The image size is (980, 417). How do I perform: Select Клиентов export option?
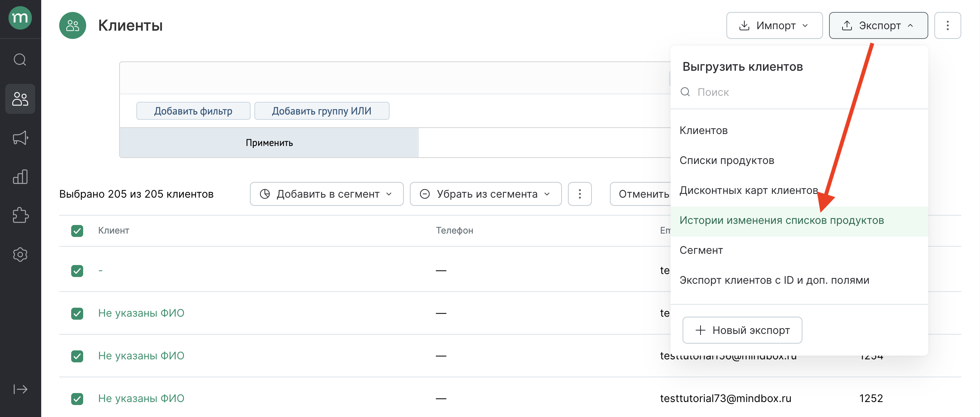pyautogui.click(x=799, y=130)
